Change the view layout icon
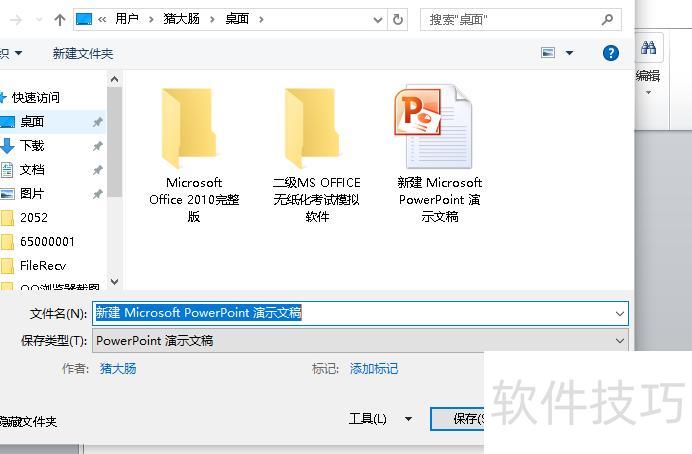 point(548,53)
